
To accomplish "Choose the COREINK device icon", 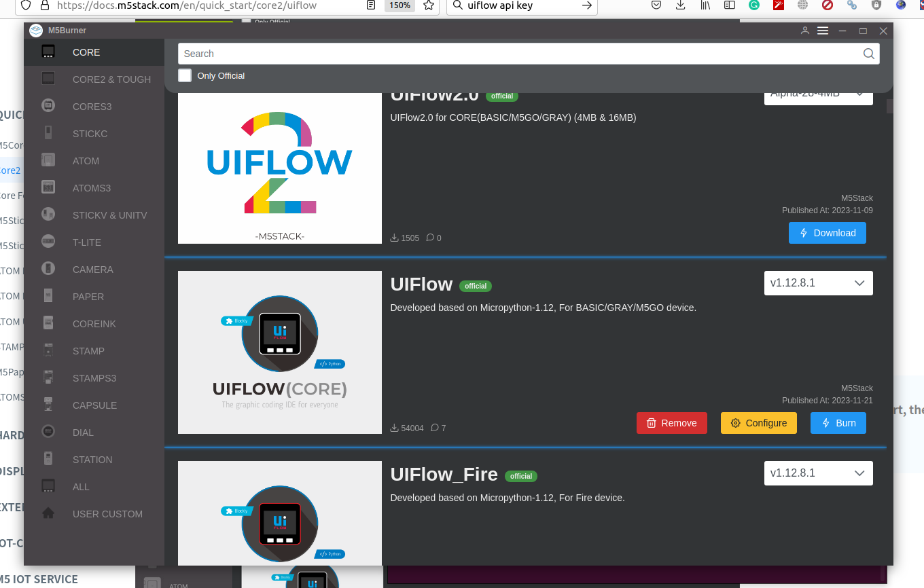I will coord(48,323).
